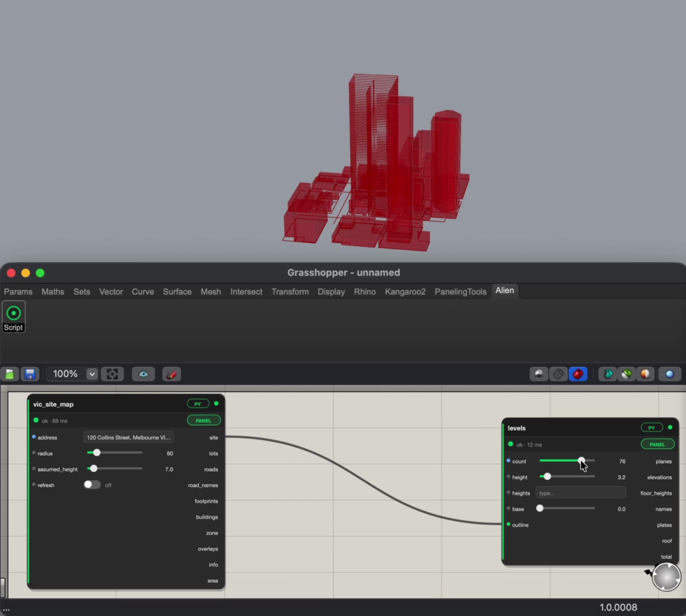The height and width of the screenshot is (616, 686).
Task: Click the total output label
Action: coord(666,557)
